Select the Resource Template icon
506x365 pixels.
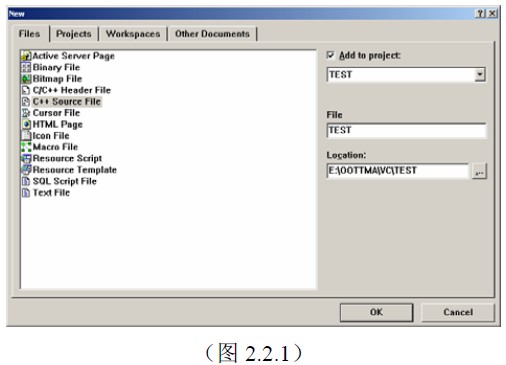tap(26, 169)
